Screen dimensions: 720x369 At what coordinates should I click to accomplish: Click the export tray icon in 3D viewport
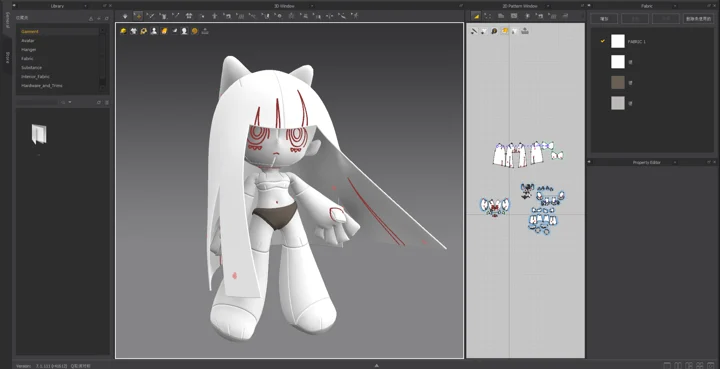[205, 31]
